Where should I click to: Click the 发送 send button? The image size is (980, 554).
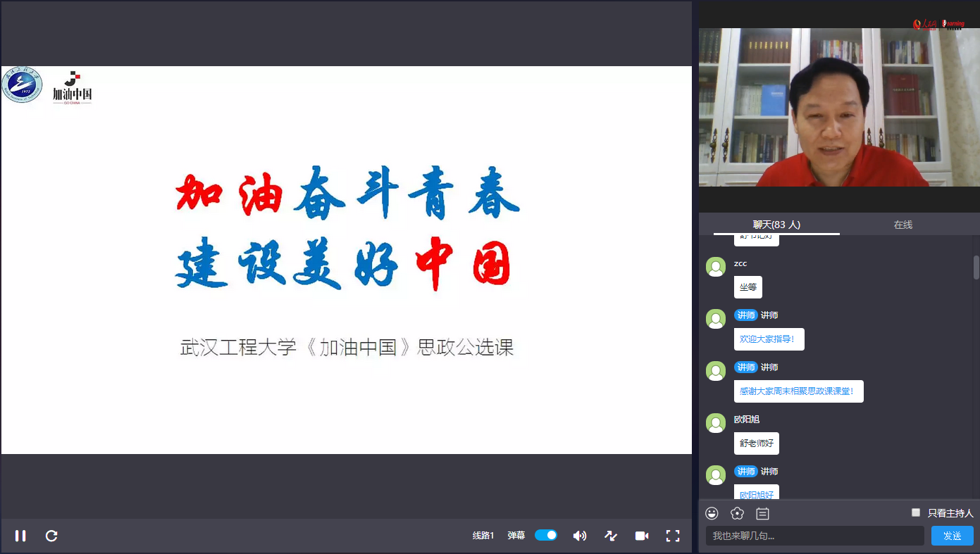(952, 536)
